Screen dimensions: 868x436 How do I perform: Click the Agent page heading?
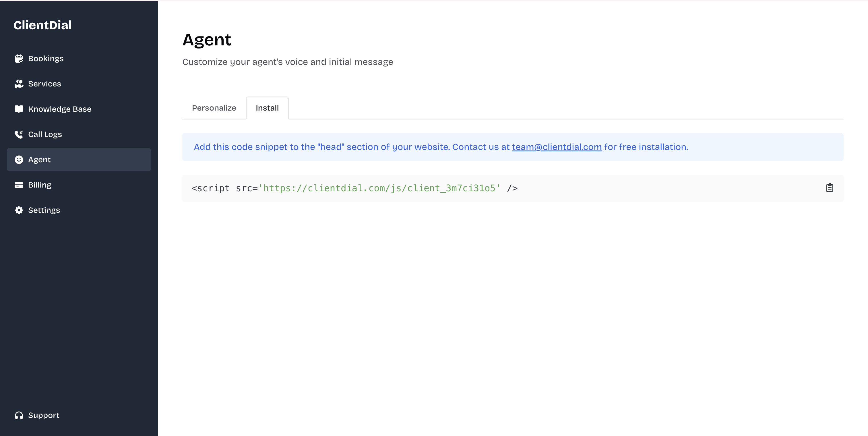[x=207, y=40]
